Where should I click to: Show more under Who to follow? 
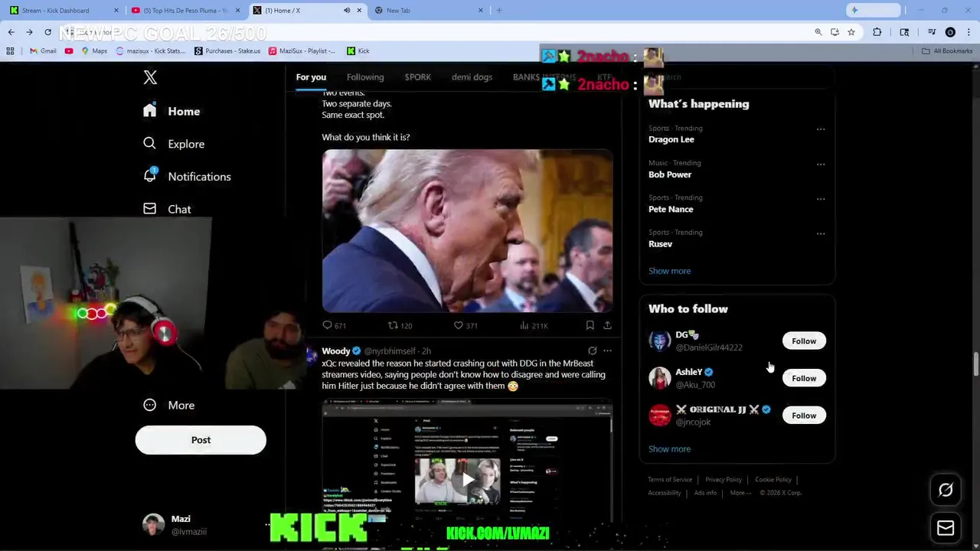coord(669,449)
